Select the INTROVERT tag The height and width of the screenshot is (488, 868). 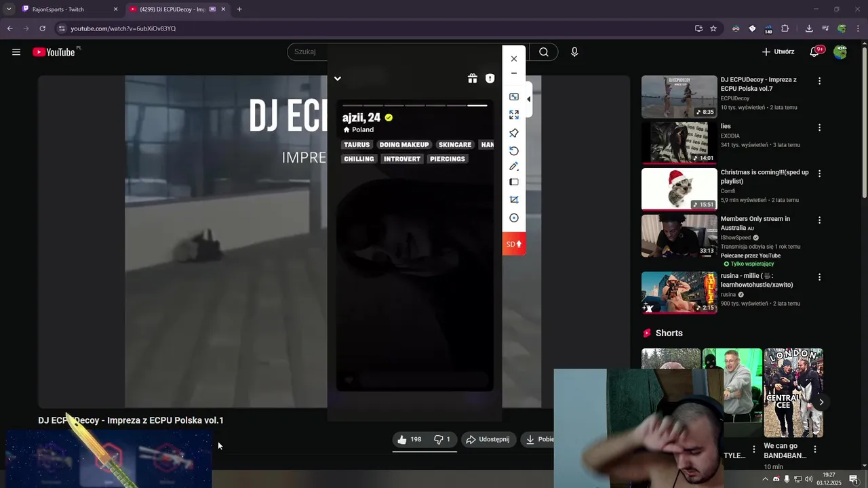pos(402,159)
